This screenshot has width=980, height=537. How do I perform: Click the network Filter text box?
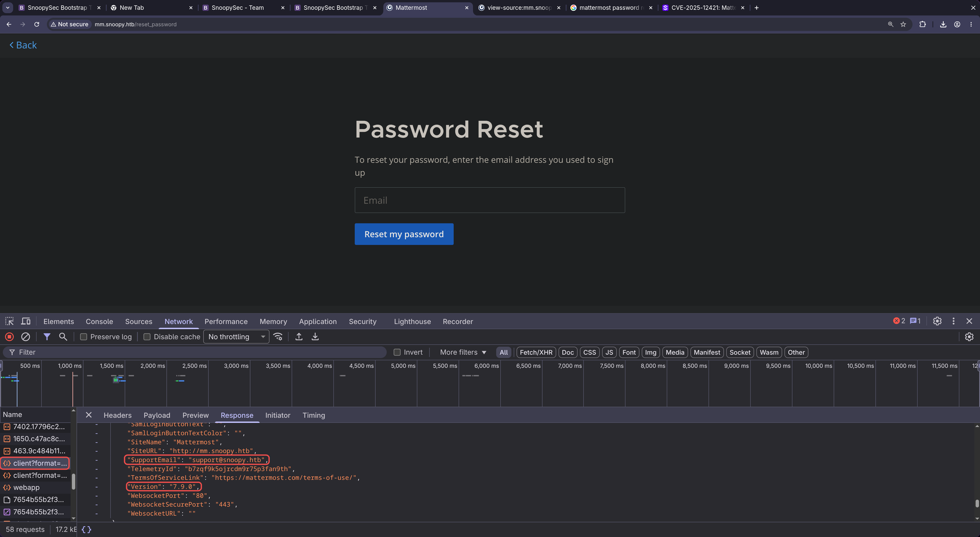coord(196,352)
